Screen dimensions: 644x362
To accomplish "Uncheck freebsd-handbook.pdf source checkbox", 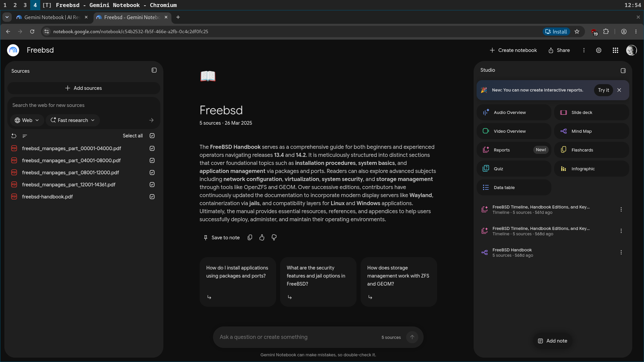I will (x=152, y=197).
